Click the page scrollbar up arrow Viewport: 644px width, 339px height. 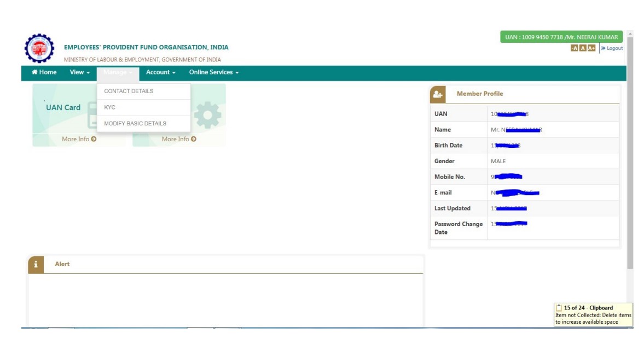(630, 34)
